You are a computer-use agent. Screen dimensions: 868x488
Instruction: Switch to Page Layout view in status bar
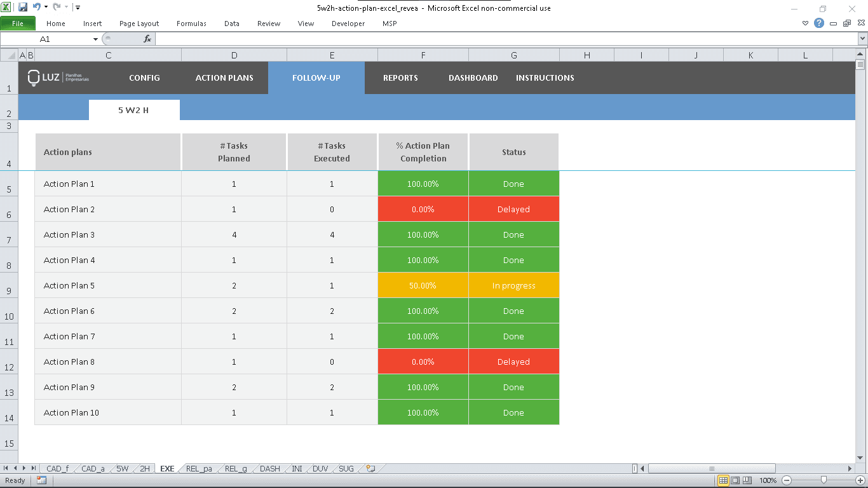click(735, 480)
